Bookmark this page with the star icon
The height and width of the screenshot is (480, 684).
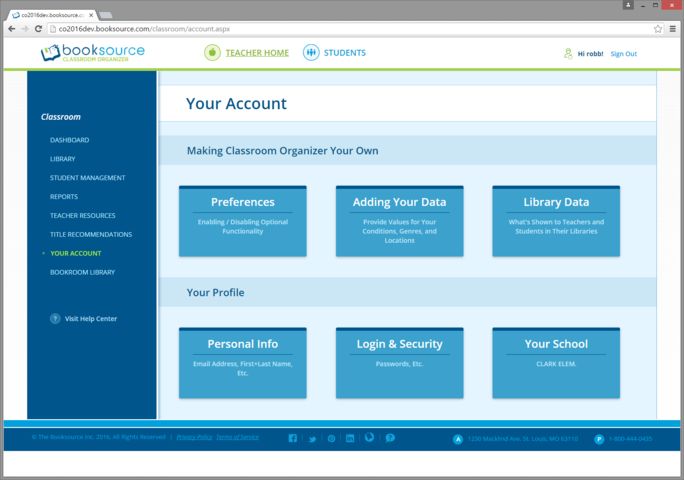[x=658, y=29]
